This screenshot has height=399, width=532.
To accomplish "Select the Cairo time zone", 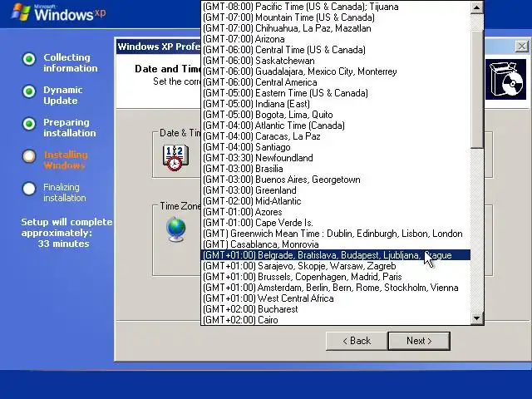I will tap(336, 320).
